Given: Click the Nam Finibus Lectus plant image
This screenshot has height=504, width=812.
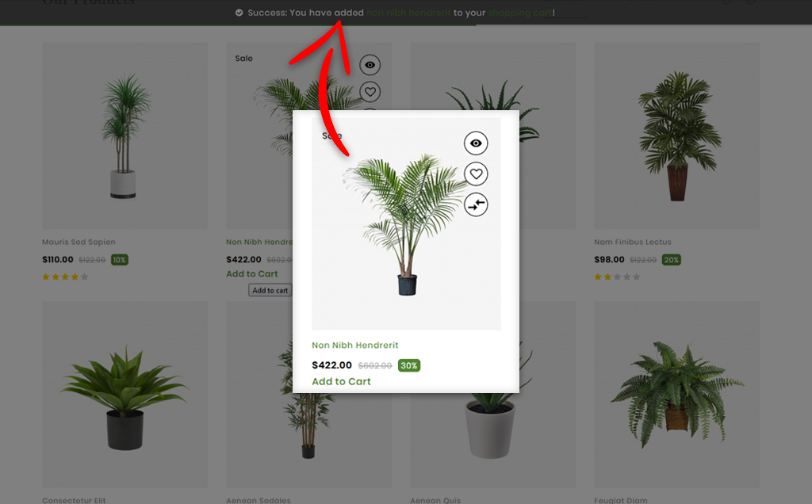Looking at the screenshot, I should tap(677, 136).
